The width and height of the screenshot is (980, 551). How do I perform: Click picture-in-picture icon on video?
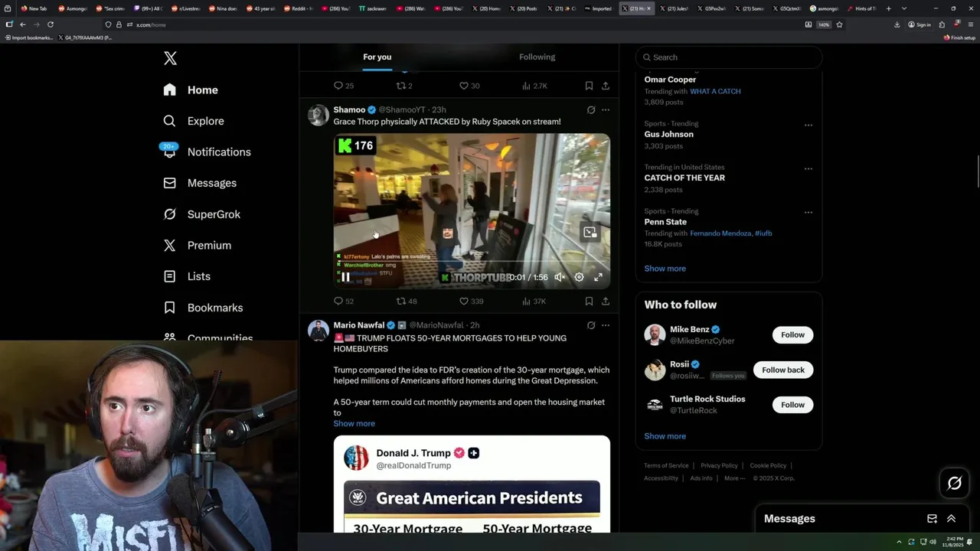pos(590,232)
